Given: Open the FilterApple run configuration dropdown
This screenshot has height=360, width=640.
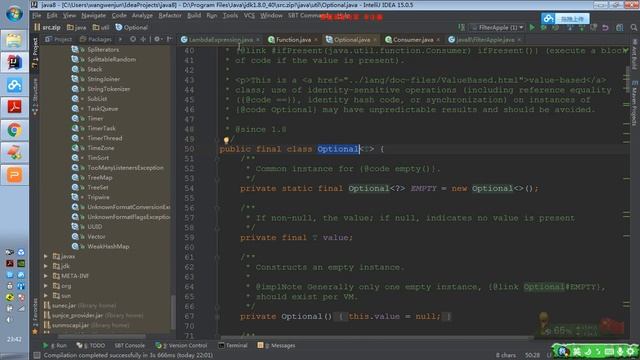Looking at the screenshot, I should [x=498, y=27].
